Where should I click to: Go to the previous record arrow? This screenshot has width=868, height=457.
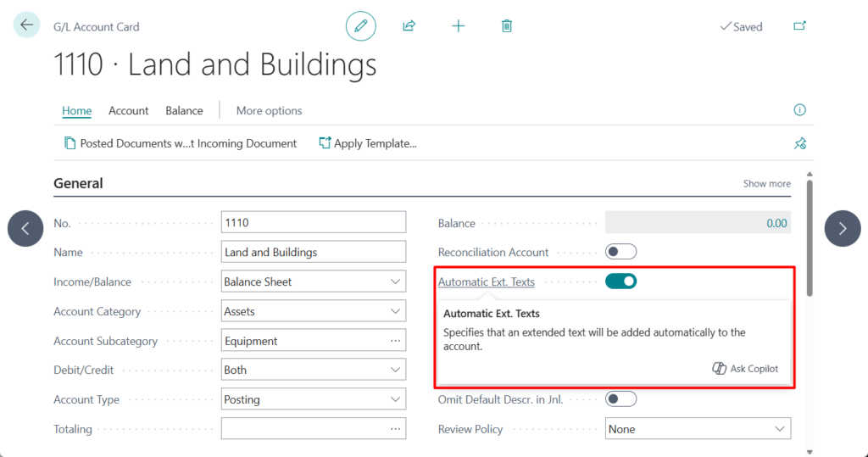[x=25, y=228]
